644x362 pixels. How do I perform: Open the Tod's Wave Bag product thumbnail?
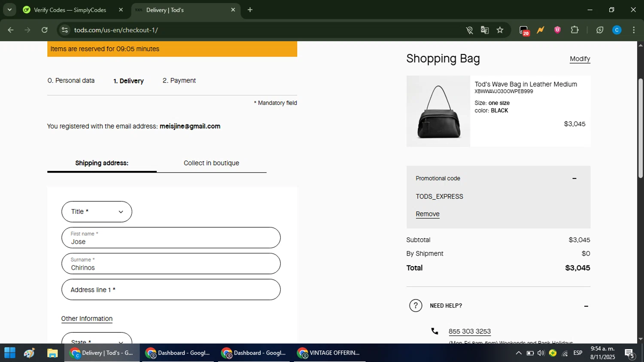438,111
